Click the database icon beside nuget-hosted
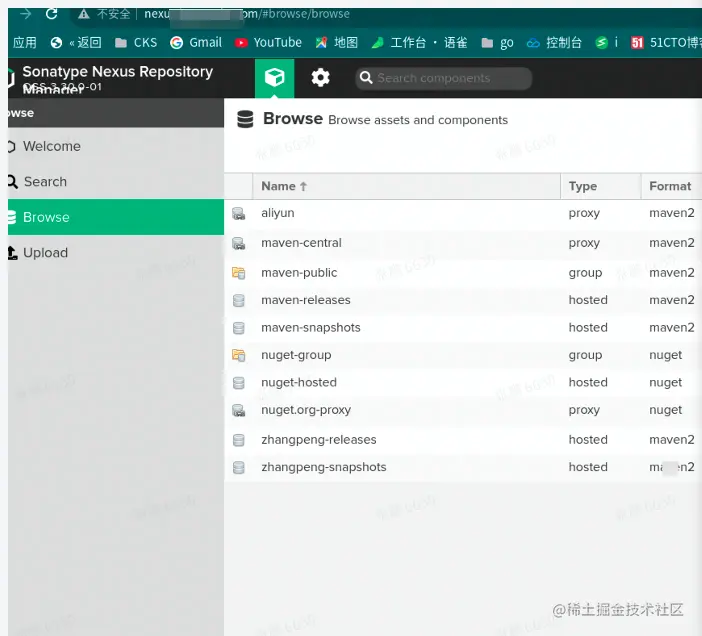Viewport: 702px width, 636px height. point(239,383)
